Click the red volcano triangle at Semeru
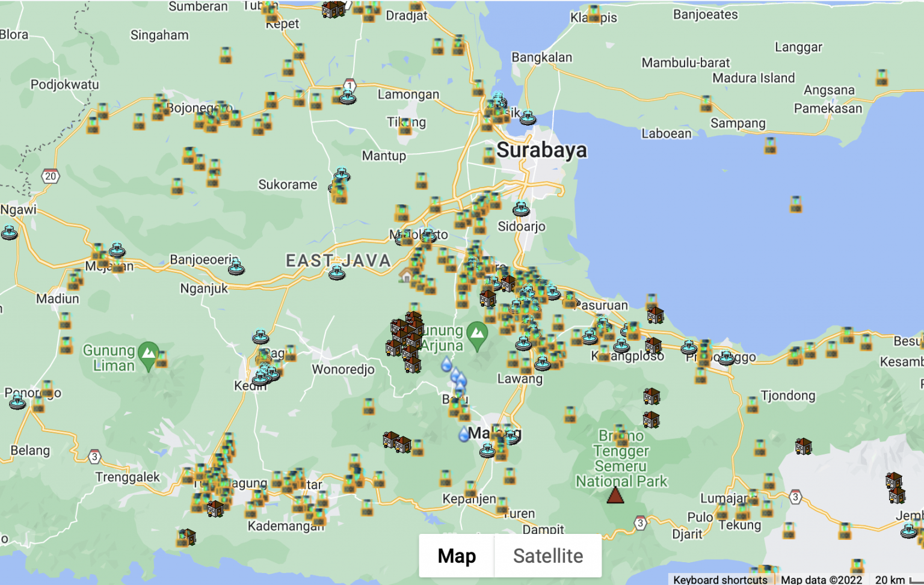 coord(615,496)
